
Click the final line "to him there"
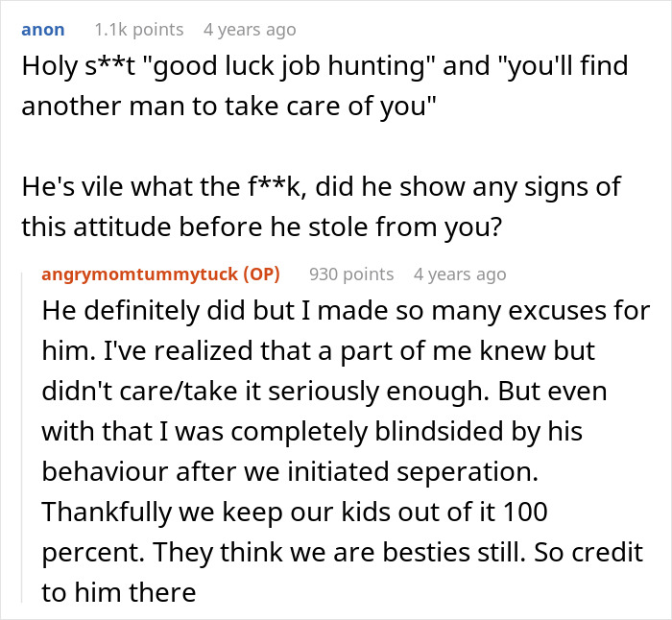tap(118, 591)
